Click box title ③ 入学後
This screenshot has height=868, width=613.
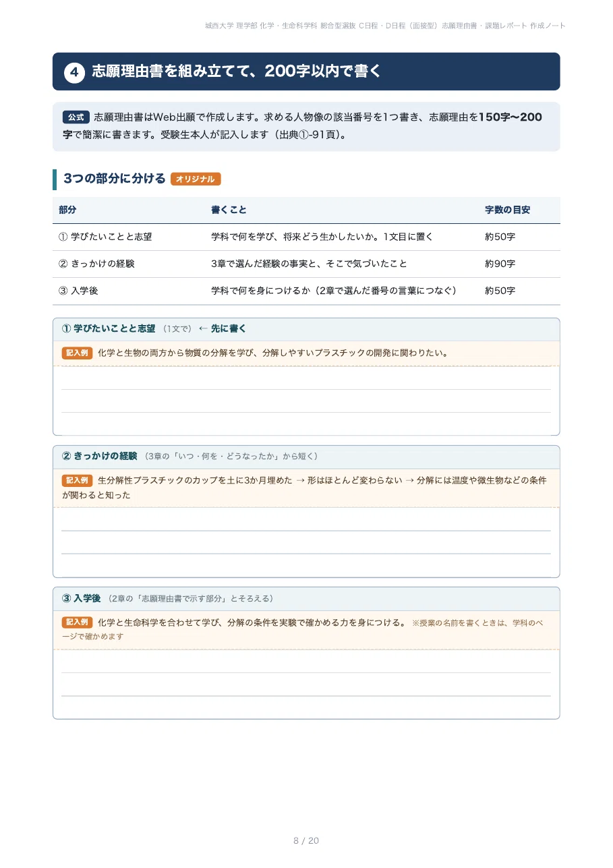point(81,599)
